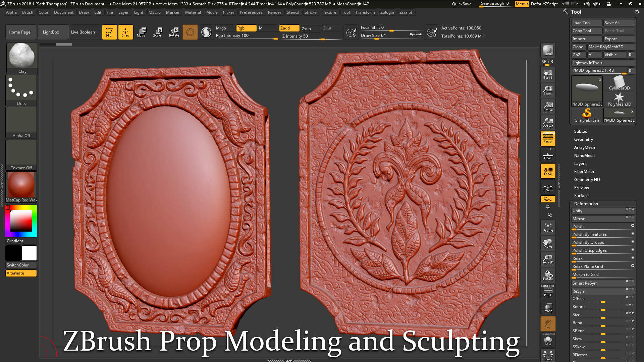Image resolution: width=644 pixels, height=362 pixels.
Task: Expand the Geometry section
Action: pos(583,139)
